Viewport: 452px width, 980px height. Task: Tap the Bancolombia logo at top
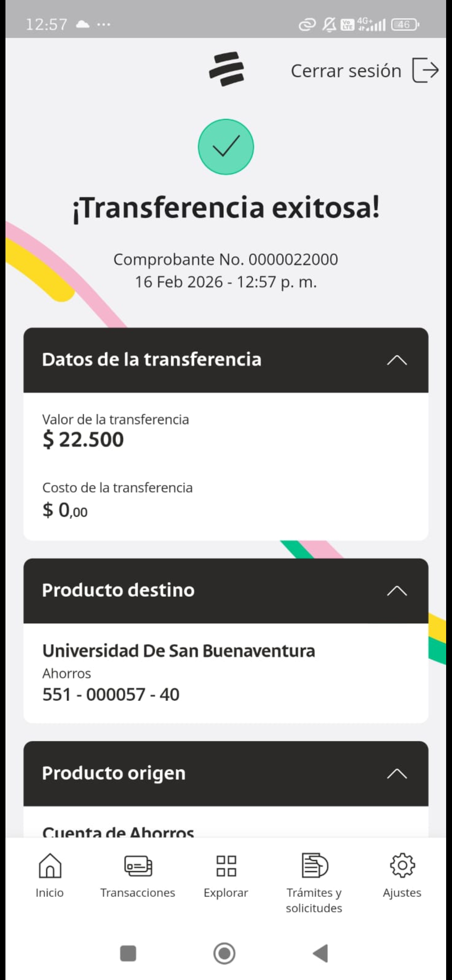coord(226,69)
